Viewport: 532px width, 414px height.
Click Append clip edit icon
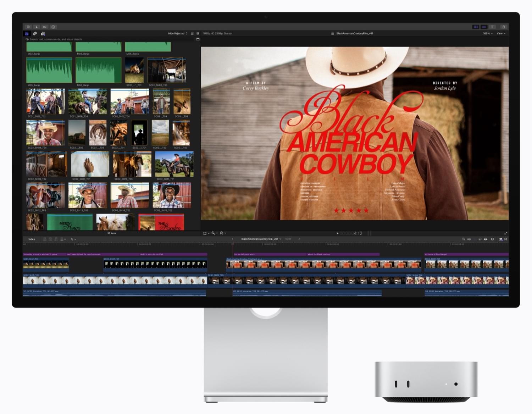(x=56, y=239)
